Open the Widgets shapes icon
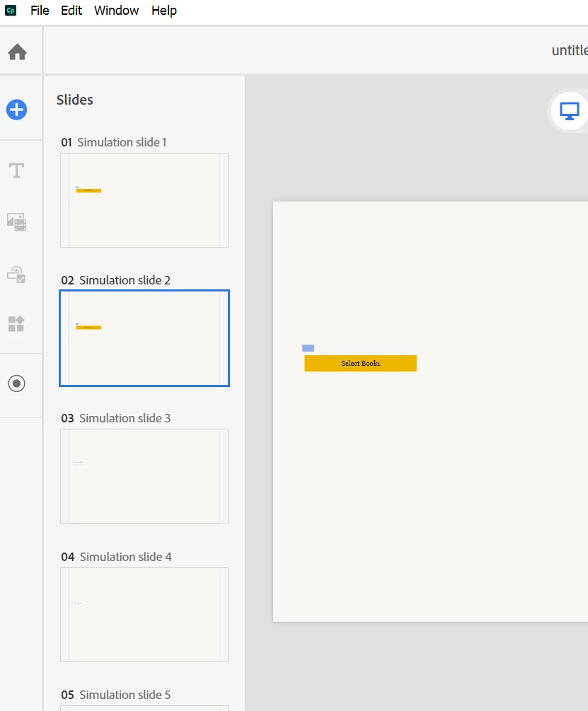588x711 pixels. point(16,324)
